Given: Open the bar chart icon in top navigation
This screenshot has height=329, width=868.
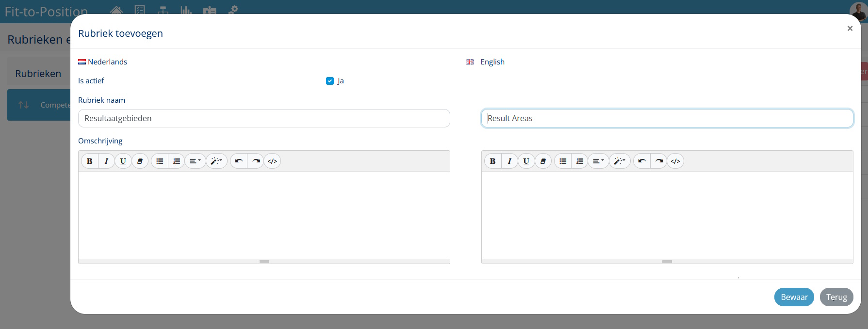Looking at the screenshot, I should tap(186, 10).
